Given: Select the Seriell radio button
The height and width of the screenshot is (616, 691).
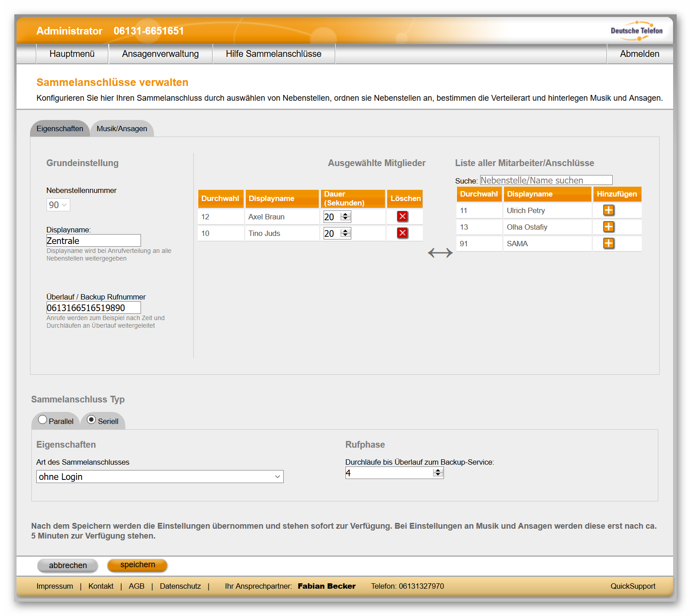Looking at the screenshot, I should (91, 420).
